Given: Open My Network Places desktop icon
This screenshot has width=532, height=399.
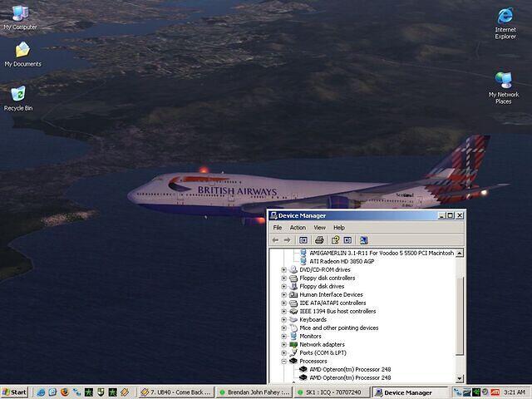Looking at the screenshot, I should point(504,81).
